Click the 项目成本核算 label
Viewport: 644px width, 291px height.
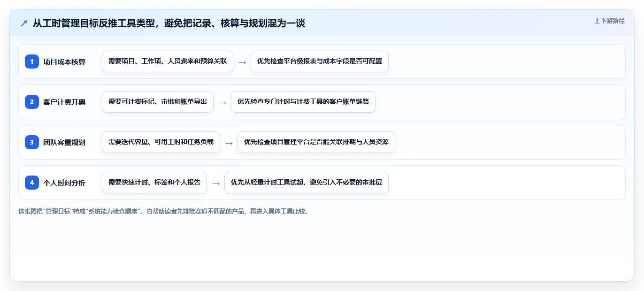(x=64, y=61)
